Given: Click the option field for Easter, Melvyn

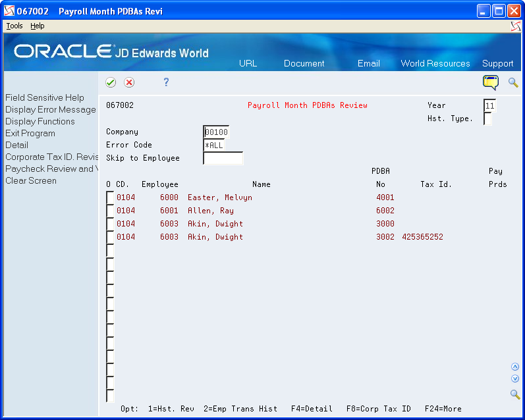Looking at the screenshot, I should [110, 197].
